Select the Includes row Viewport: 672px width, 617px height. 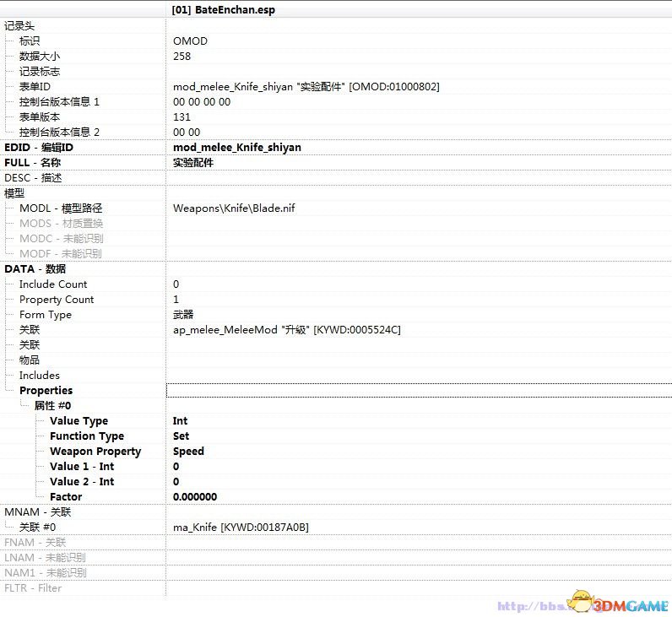[40, 376]
